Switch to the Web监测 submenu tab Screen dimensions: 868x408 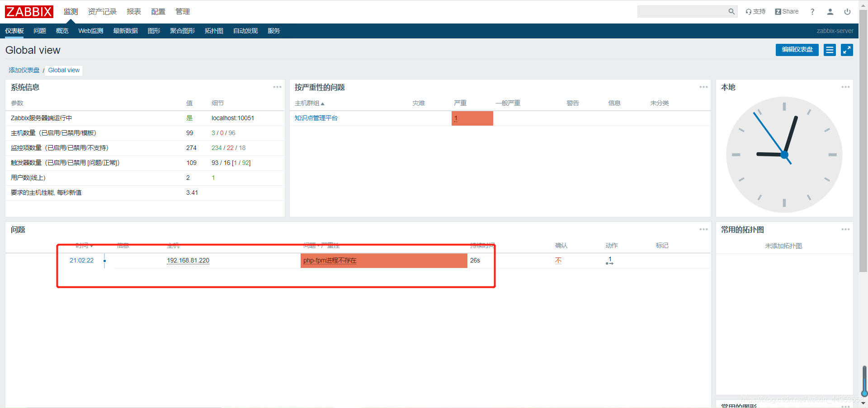tap(91, 31)
